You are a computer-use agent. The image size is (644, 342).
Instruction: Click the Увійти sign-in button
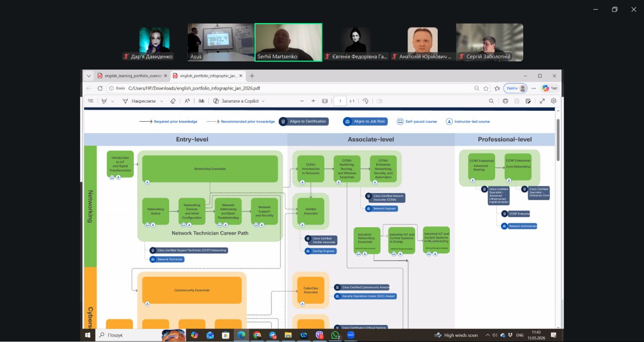tap(515, 88)
